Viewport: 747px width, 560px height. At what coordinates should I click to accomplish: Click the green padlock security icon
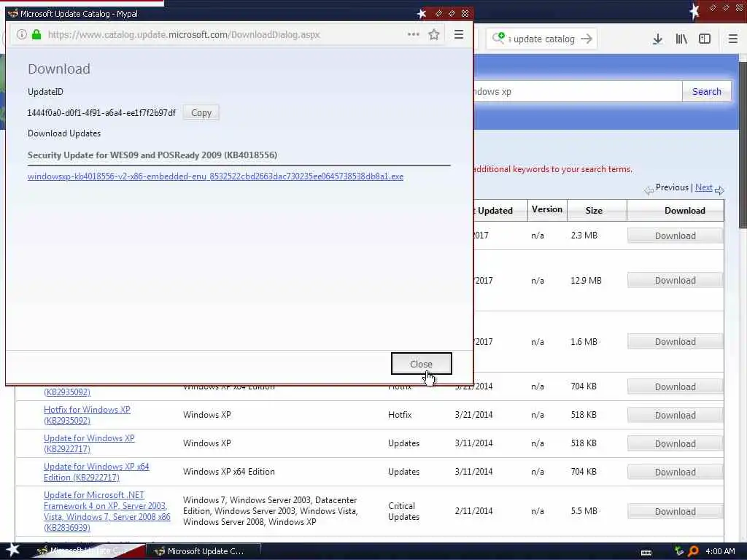(36, 34)
